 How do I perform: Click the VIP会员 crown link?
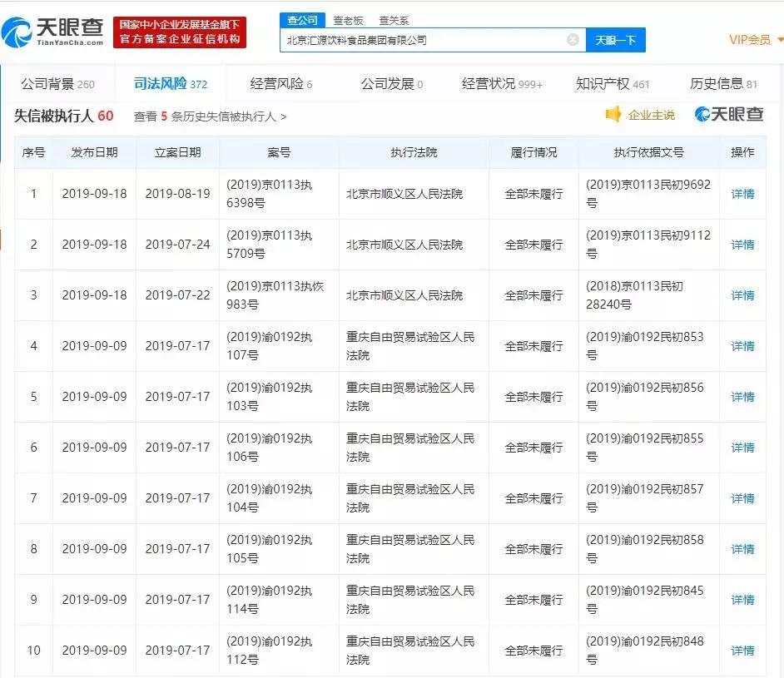pyautogui.click(x=747, y=39)
